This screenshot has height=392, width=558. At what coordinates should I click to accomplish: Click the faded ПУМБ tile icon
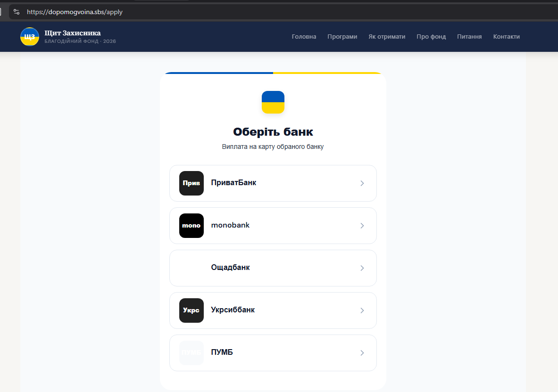(x=192, y=353)
